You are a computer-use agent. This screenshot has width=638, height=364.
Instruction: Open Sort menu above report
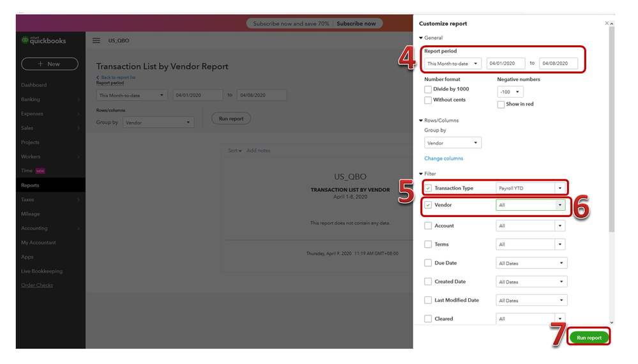234,151
